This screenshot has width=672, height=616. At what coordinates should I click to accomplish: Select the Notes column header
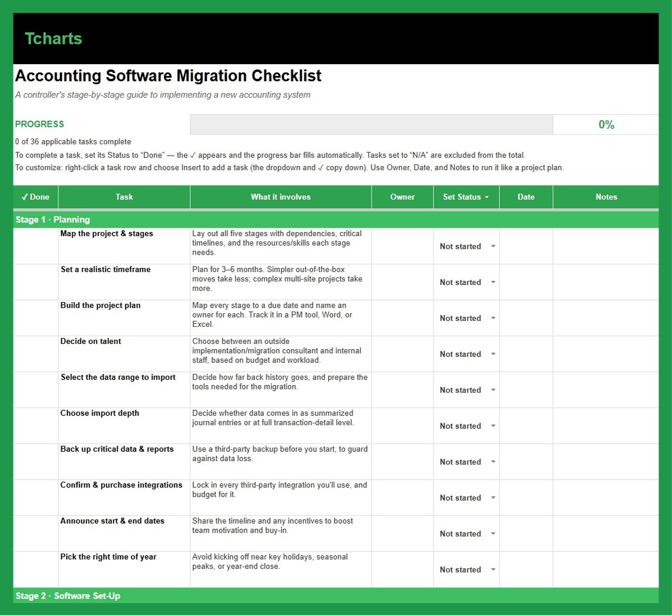606,197
